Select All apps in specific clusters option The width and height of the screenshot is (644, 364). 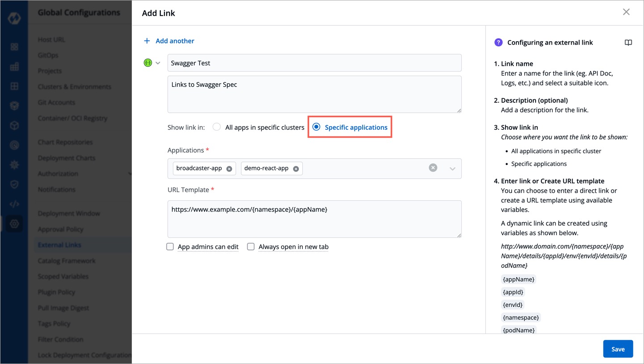(x=217, y=127)
